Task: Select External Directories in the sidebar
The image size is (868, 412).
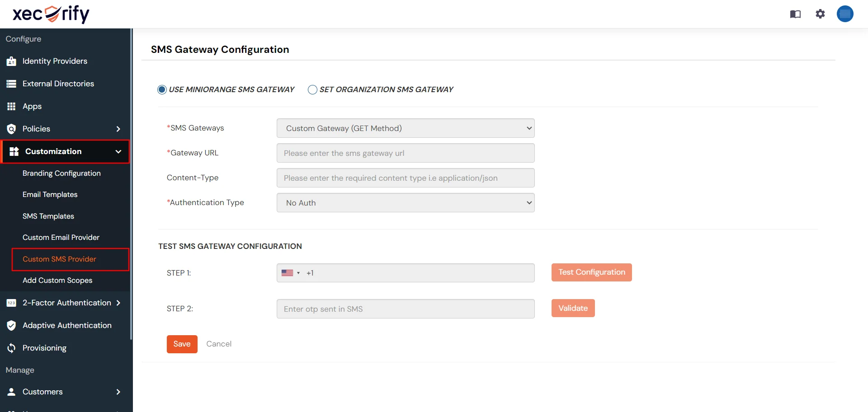Action: click(58, 84)
